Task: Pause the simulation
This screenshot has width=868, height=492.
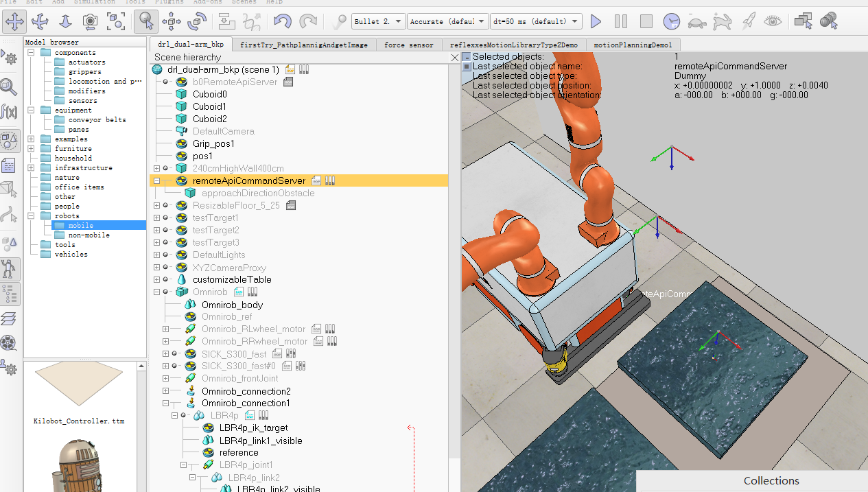Action: [621, 21]
